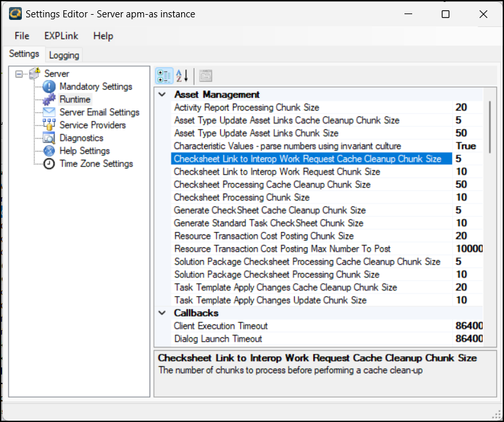The width and height of the screenshot is (504, 422).
Task: Click the Help Settings globe icon
Action: pyautogui.click(x=49, y=151)
